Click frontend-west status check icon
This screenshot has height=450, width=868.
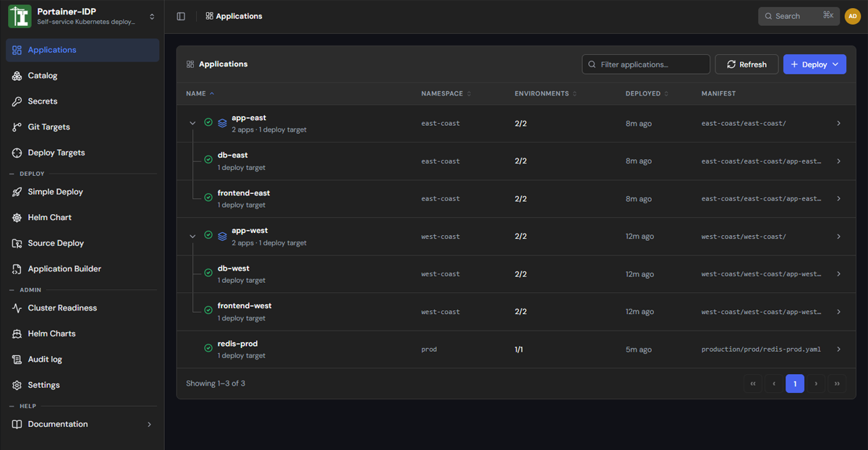pos(208,311)
